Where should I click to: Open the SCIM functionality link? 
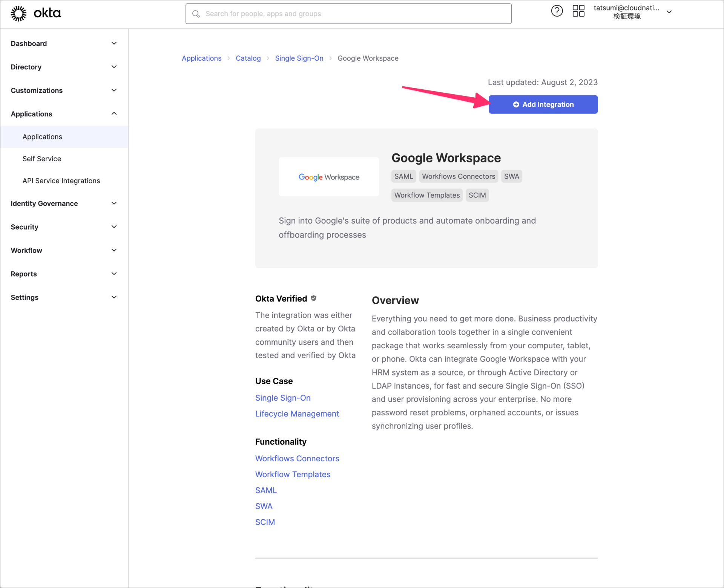[x=265, y=522]
